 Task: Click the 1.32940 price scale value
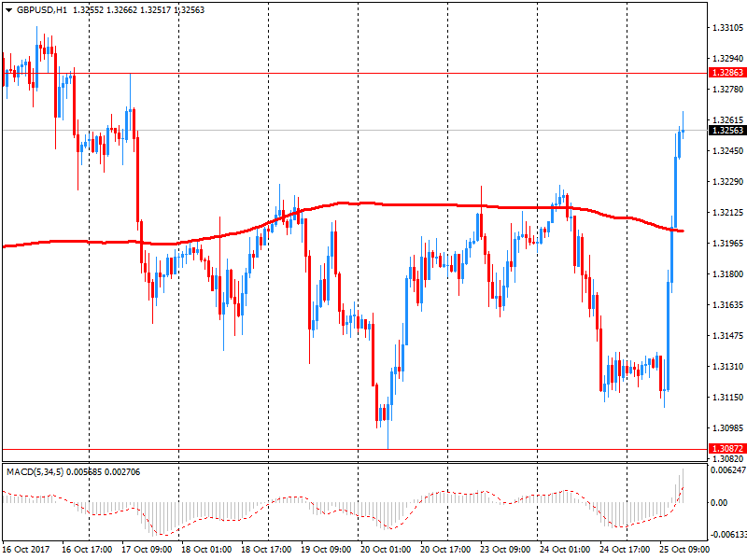point(727,59)
